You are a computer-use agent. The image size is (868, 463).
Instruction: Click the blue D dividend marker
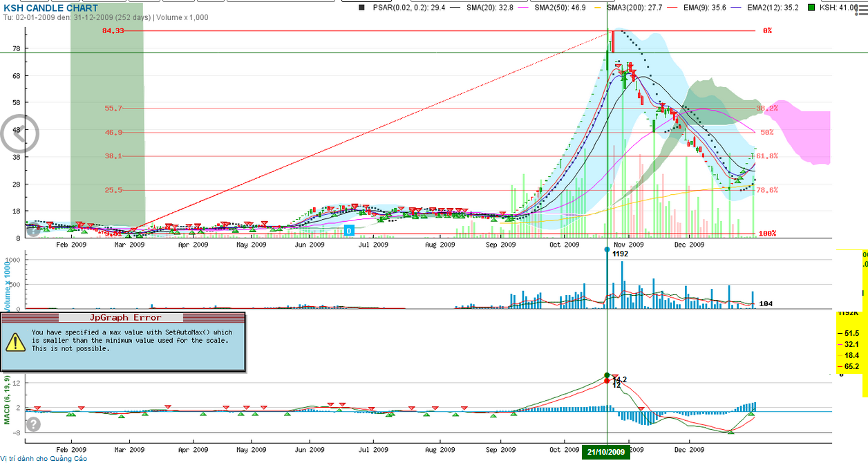[x=349, y=230]
